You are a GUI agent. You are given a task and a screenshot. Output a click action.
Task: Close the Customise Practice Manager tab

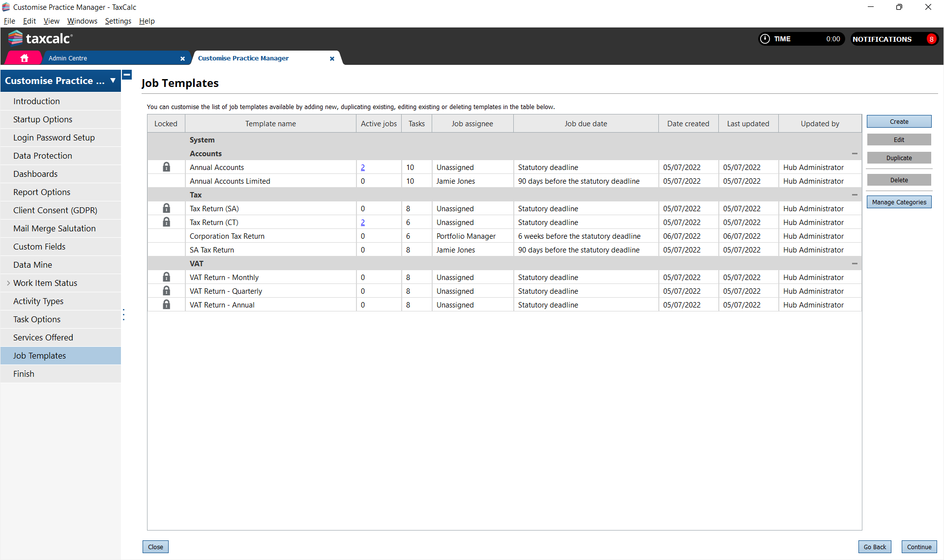coord(332,58)
